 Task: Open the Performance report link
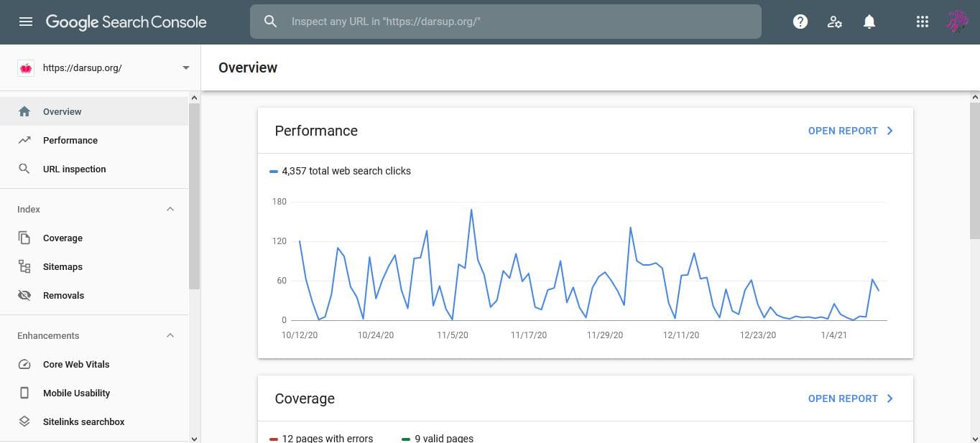tap(850, 131)
